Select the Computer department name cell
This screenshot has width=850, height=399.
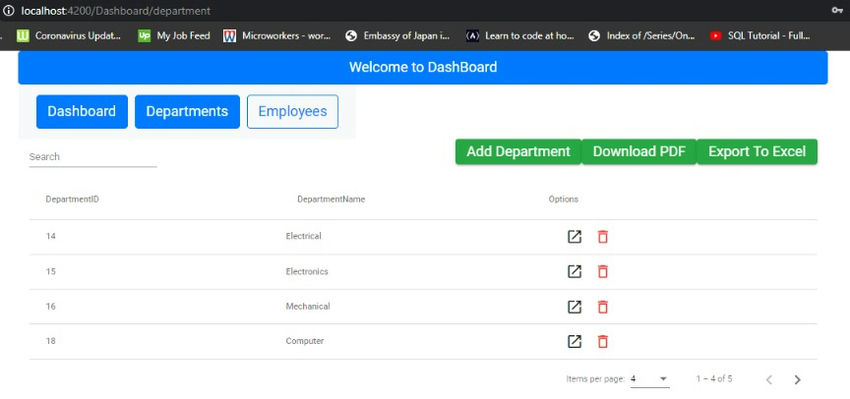(305, 341)
